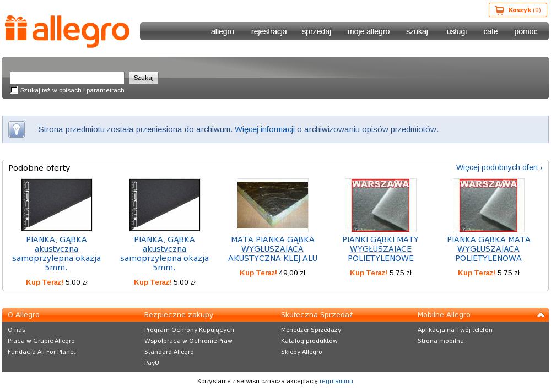The image size is (551, 392).
Task: Open 'Więcej podobnych ofert' link
Action: click(x=499, y=167)
